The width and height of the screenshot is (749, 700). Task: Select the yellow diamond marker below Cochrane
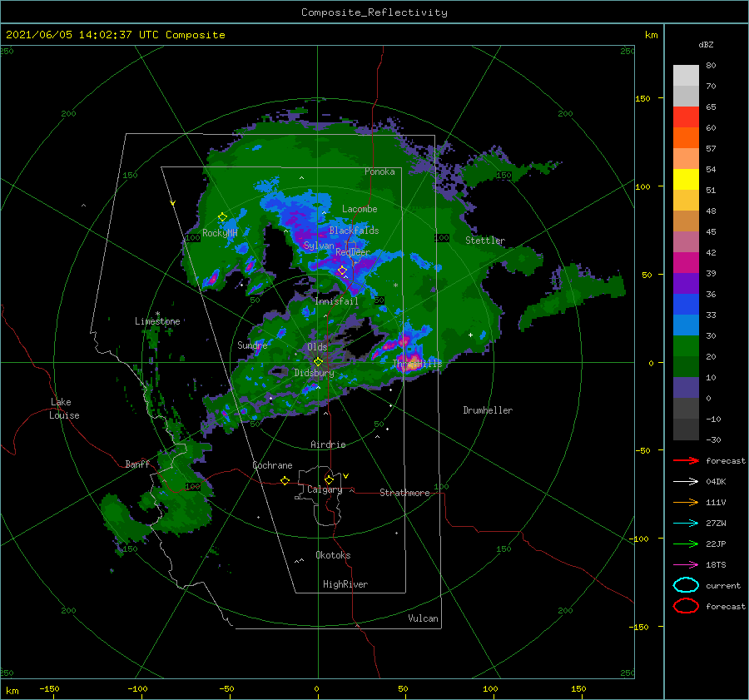(x=285, y=480)
